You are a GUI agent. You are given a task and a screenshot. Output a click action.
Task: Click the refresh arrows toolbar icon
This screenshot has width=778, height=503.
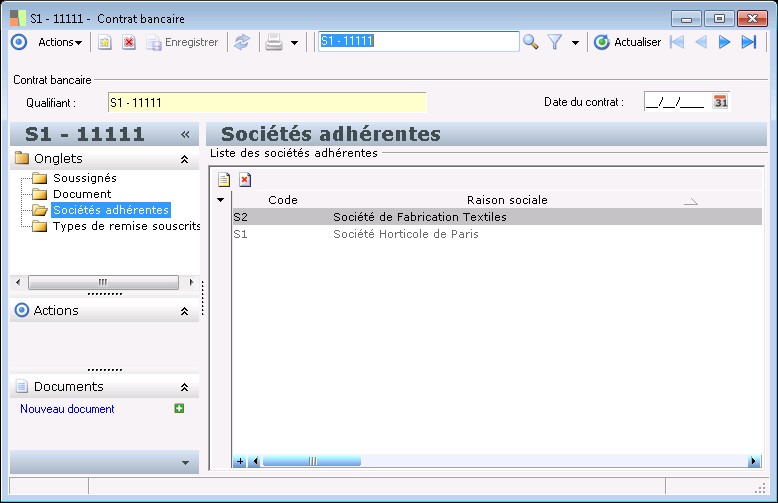pos(242,42)
